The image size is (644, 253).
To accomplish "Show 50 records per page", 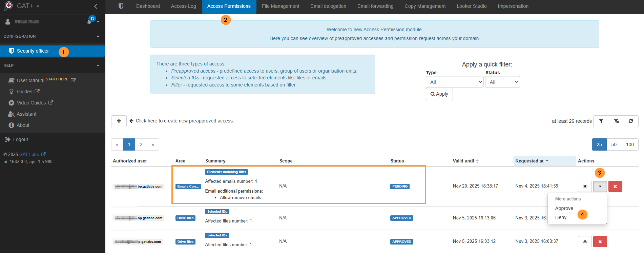I will 614,144.
